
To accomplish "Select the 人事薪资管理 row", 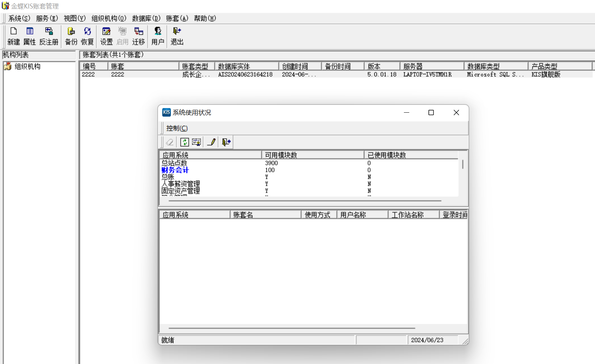I will click(x=309, y=184).
